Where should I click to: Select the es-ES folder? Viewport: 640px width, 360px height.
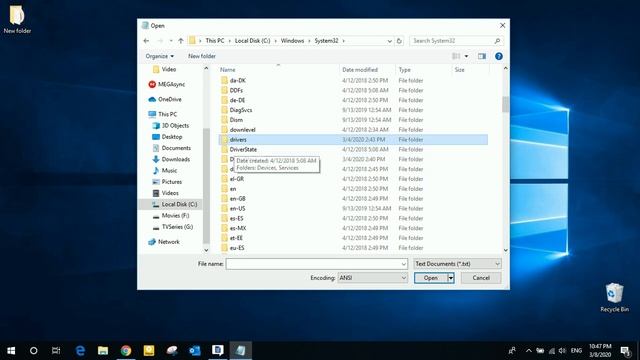pyautogui.click(x=236, y=218)
